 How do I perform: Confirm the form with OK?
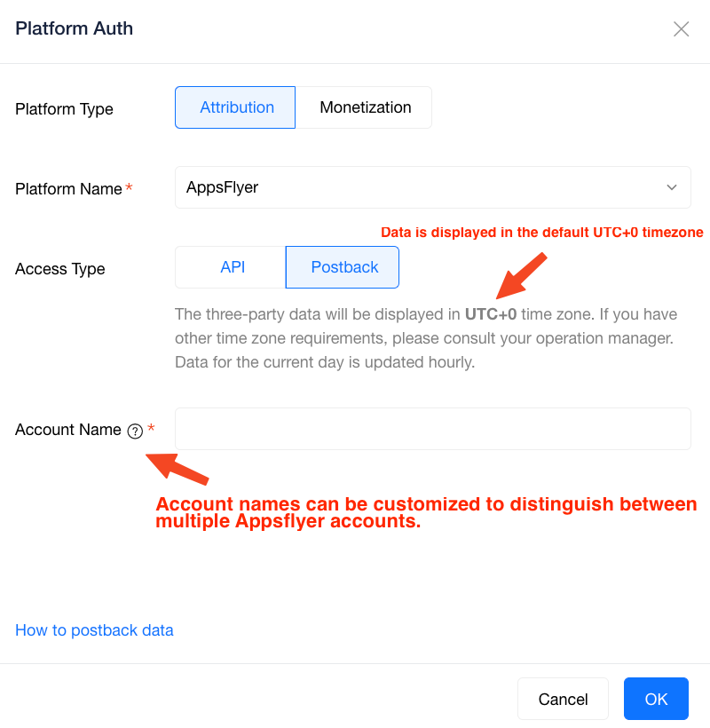pyautogui.click(x=656, y=699)
